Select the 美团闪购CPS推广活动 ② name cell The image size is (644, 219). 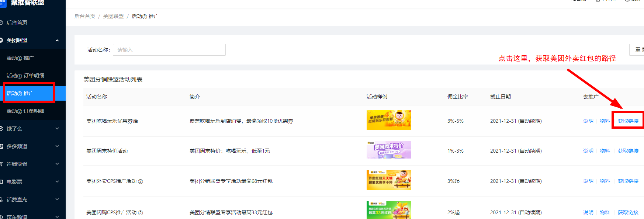tap(115, 212)
